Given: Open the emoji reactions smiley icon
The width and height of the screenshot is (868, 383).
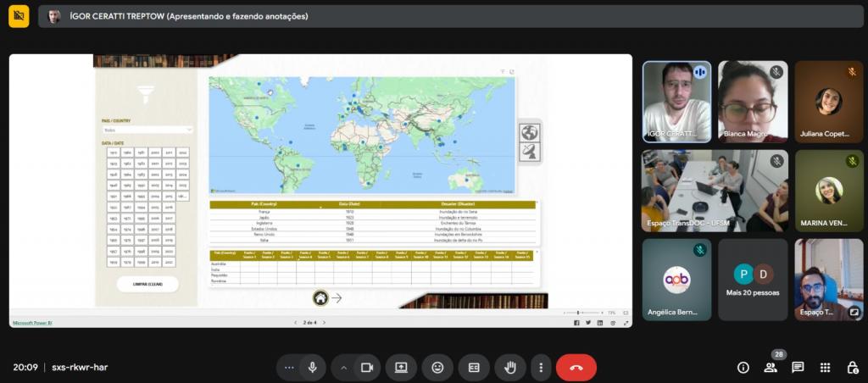Looking at the screenshot, I should point(437,367).
